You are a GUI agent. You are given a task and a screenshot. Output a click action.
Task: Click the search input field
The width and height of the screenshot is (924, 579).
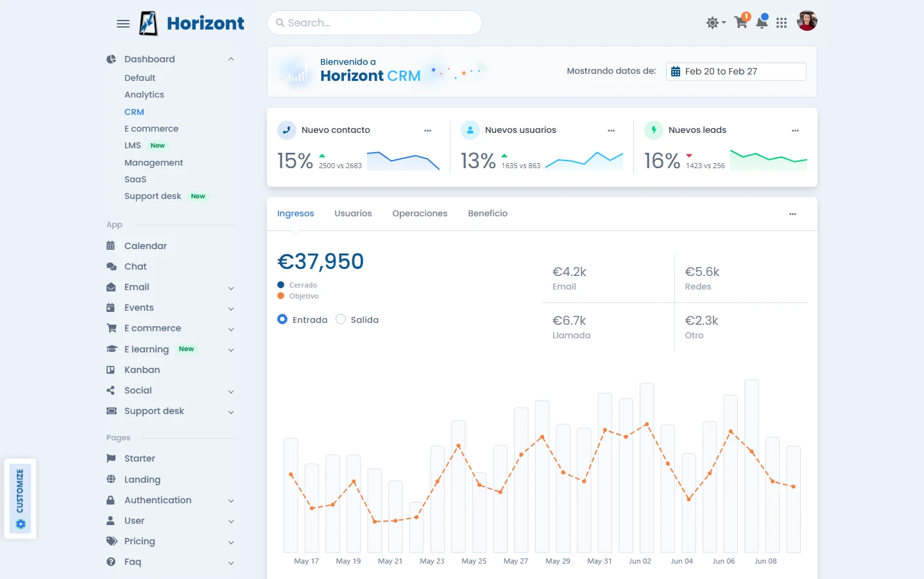tap(375, 23)
